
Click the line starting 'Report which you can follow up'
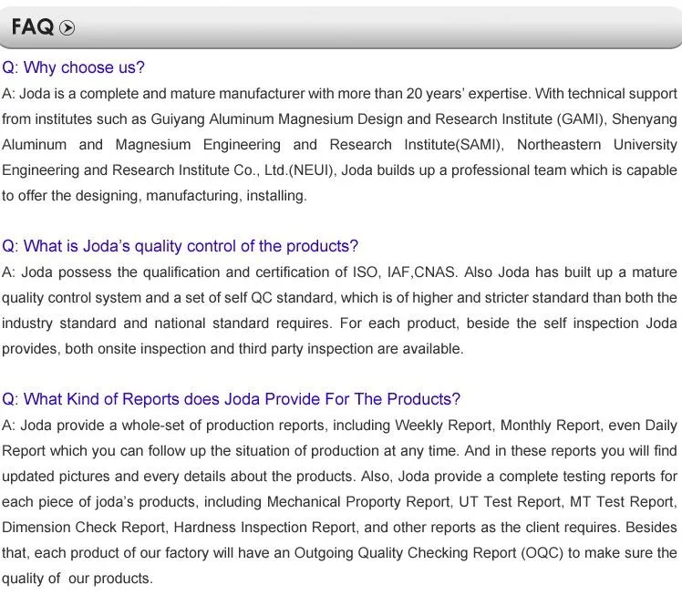[x=339, y=451]
